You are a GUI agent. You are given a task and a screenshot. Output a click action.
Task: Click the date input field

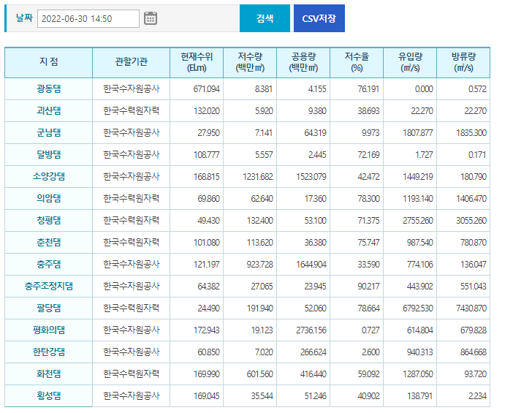(x=88, y=19)
